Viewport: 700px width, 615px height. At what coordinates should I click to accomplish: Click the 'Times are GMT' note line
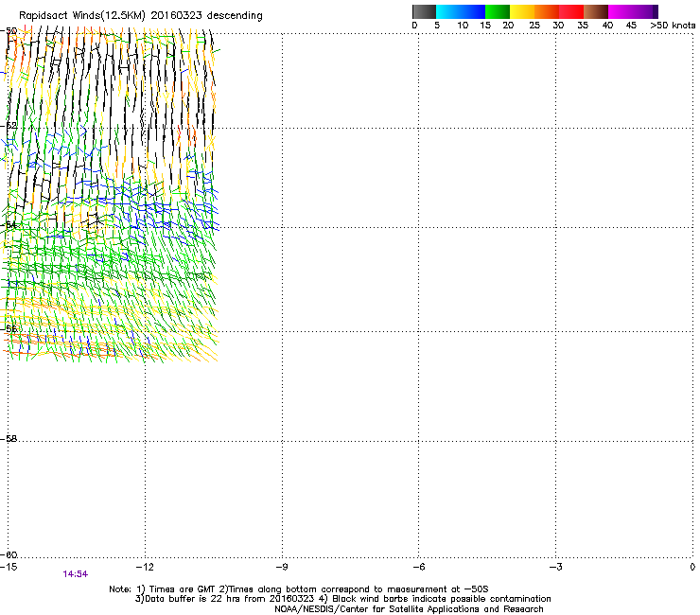click(x=299, y=589)
